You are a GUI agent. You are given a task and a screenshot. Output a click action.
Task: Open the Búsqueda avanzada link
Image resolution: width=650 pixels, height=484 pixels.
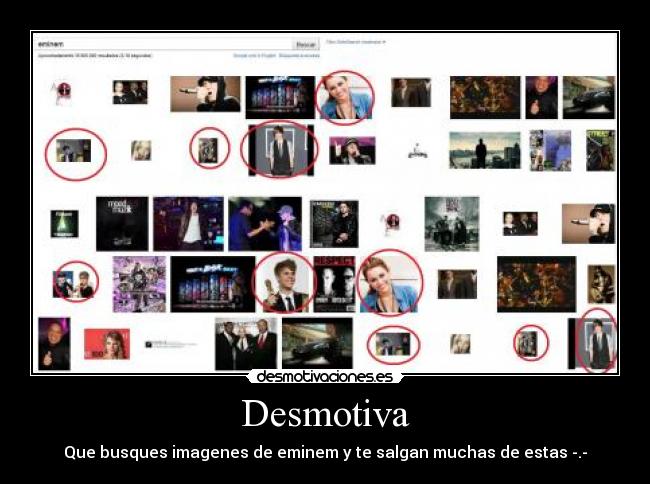click(x=299, y=56)
